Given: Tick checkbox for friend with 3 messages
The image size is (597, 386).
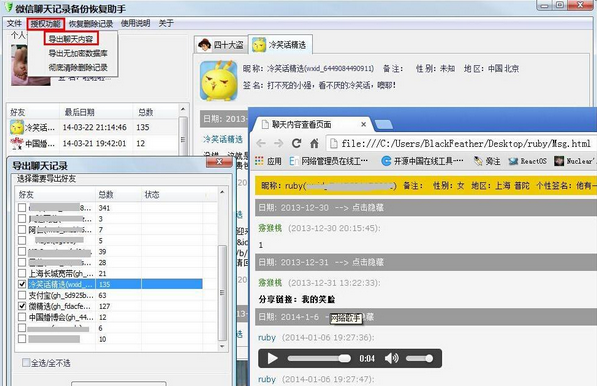Looking at the screenshot, I should pos(22,219).
